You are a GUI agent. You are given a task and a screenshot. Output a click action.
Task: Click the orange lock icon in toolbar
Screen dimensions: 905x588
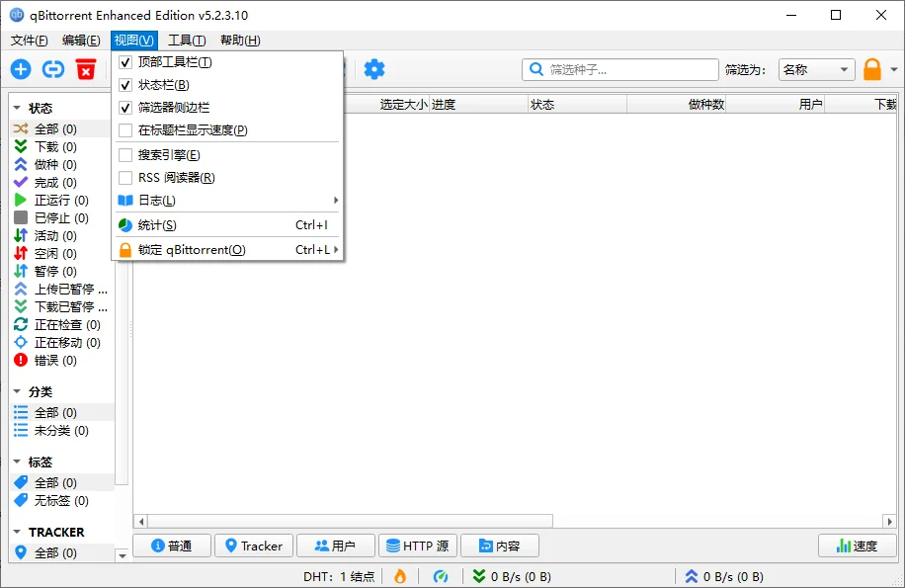tap(872, 70)
